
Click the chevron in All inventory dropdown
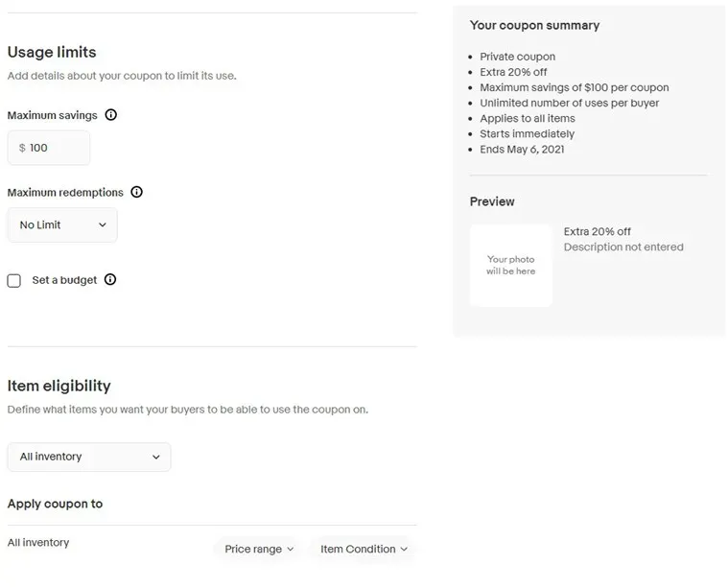click(x=156, y=457)
